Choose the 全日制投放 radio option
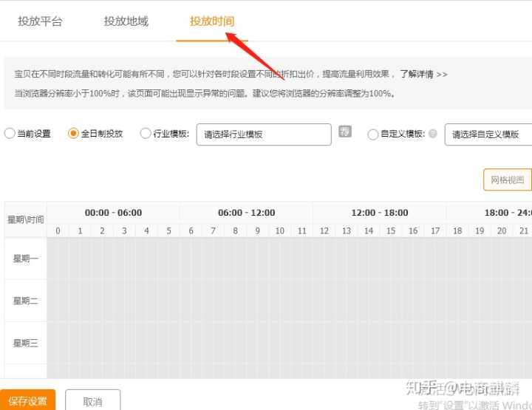 pyautogui.click(x=73, y=133)
